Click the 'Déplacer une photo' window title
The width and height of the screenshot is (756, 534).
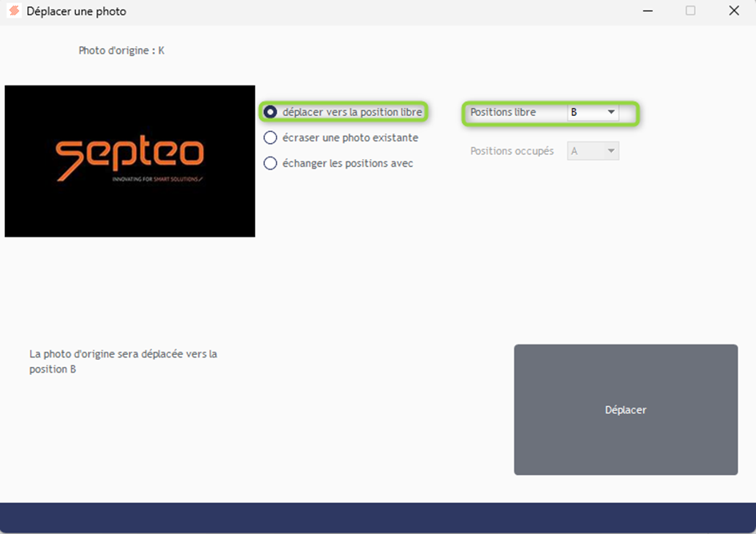(76, 11)
